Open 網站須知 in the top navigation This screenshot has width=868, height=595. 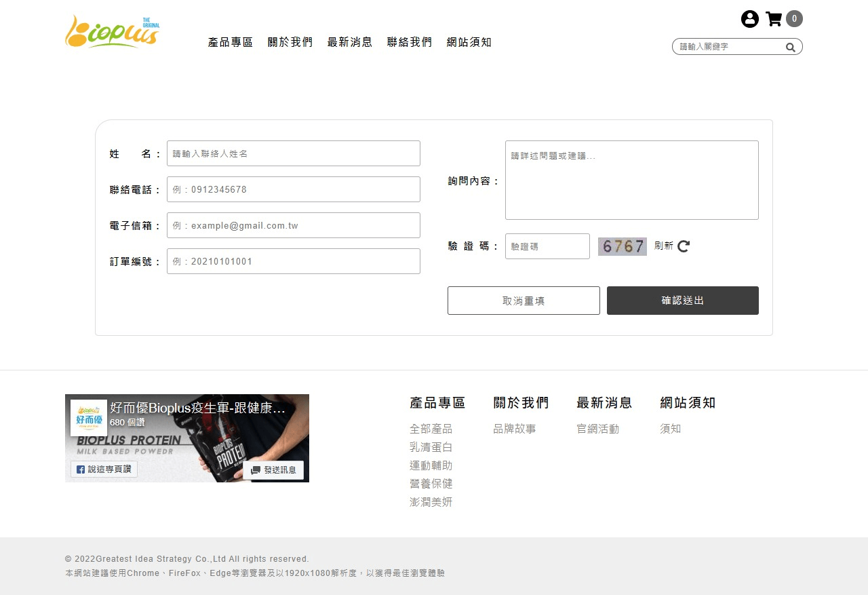click(469, 42)
